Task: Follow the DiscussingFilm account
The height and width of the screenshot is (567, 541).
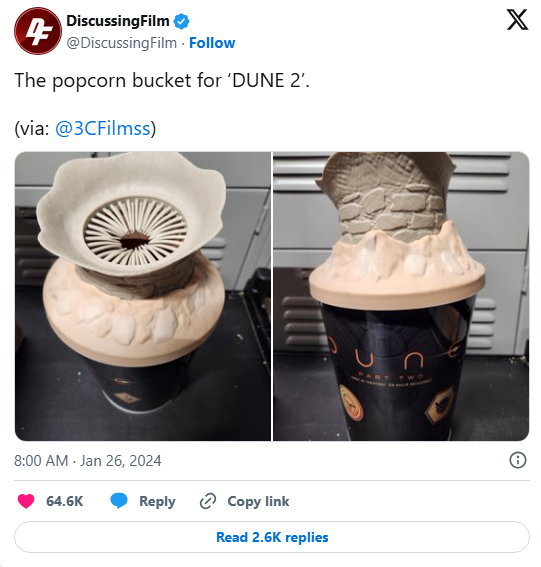Action: pos(212,43)
